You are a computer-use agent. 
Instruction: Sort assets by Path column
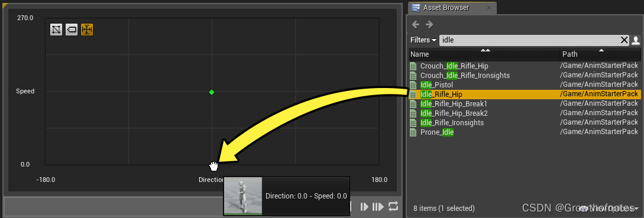(600, 54)
